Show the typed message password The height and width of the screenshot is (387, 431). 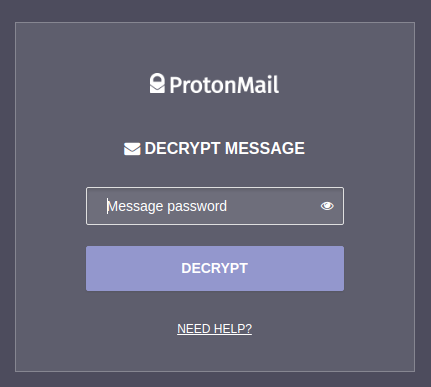coord(327,206)
